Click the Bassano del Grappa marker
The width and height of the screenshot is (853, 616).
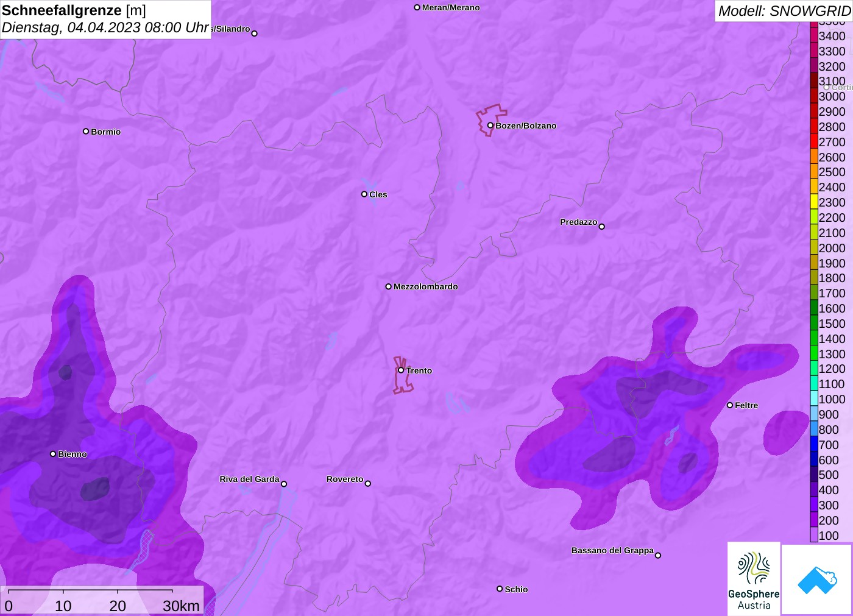coord(658,555)
